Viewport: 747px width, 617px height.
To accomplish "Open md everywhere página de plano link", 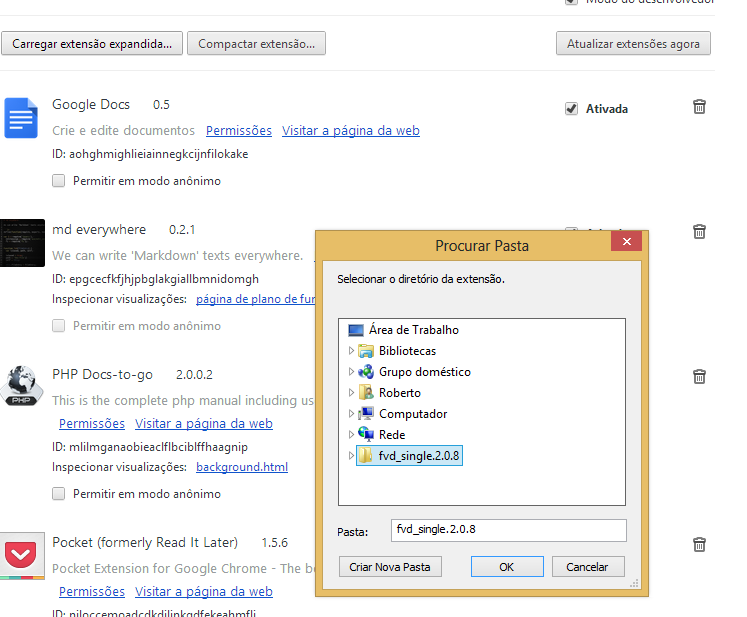I will tap(255, 299).
